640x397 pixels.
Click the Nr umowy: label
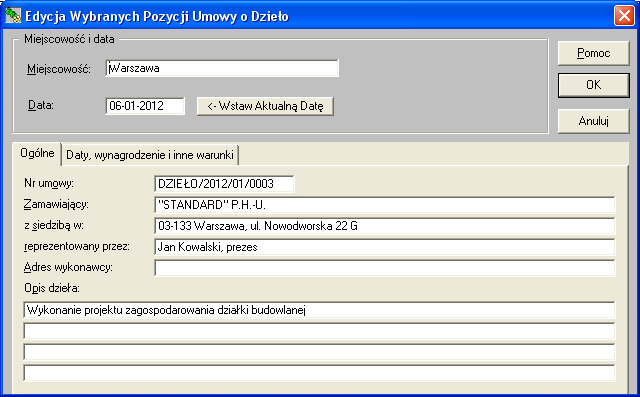click(49, 183)
